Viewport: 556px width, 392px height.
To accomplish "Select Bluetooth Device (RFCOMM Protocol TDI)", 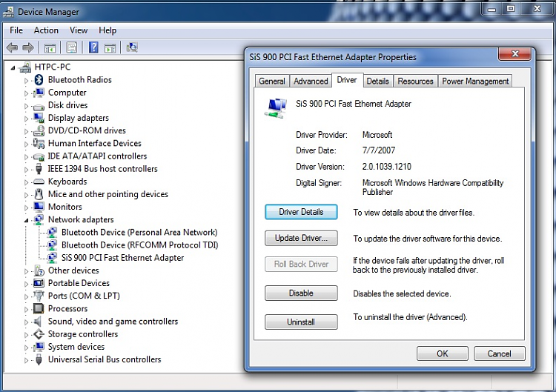I will [x=139, y=245].
